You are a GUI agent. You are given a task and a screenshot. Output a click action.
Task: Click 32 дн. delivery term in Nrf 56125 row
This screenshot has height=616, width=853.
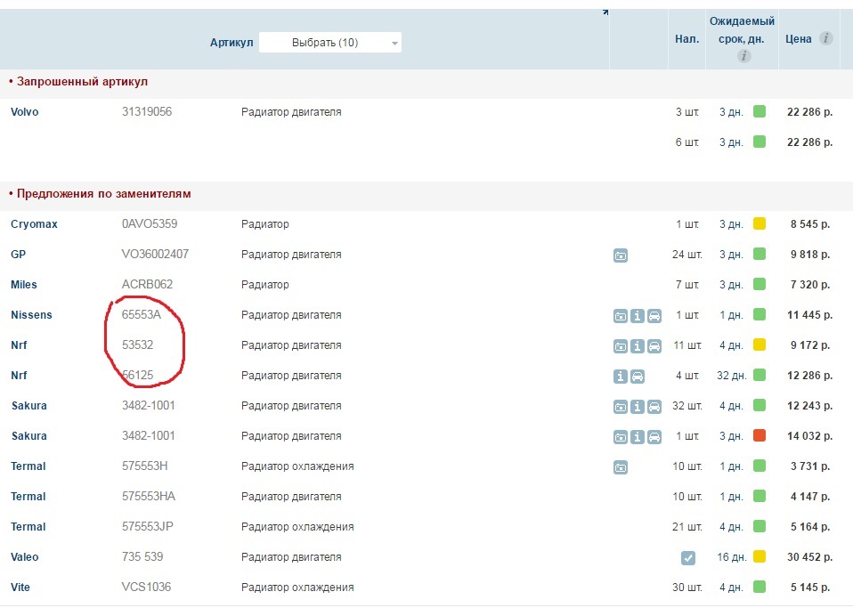point(731,375)
